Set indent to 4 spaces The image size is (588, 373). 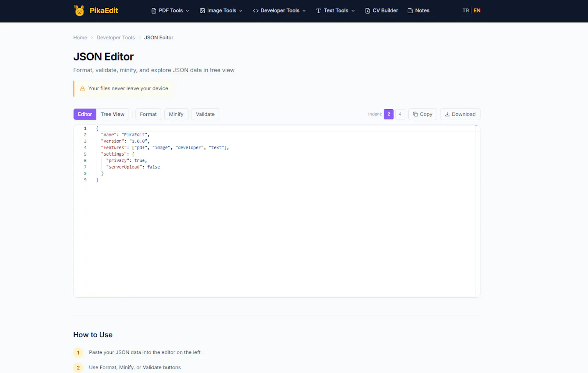tap(400, 114)
